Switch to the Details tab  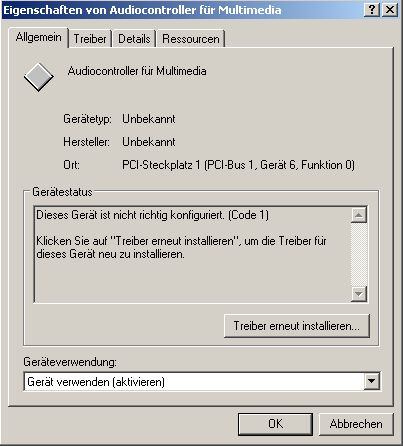[134, 39]
